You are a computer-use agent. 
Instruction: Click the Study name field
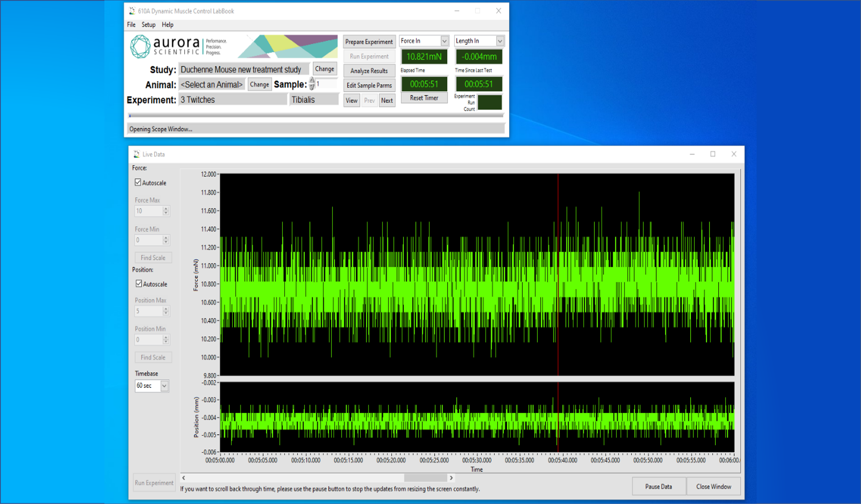pos(244,69)
